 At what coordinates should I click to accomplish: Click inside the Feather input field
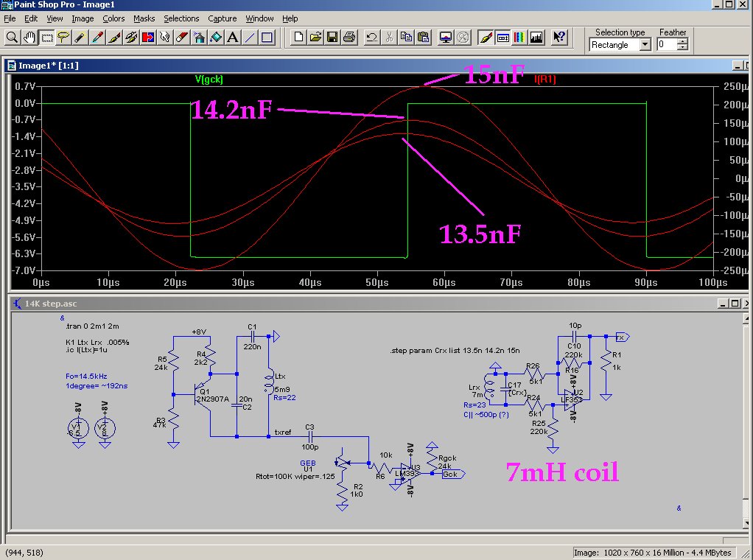(665, 45)
